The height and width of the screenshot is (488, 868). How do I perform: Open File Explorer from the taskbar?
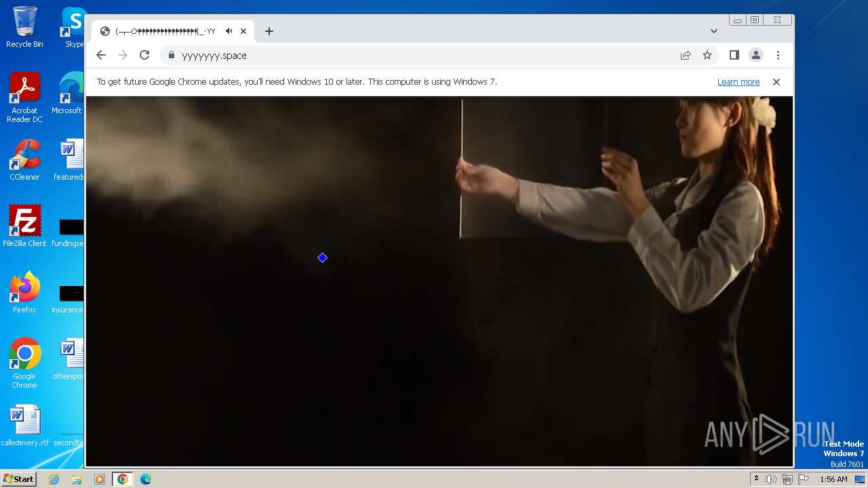[77, 479]
